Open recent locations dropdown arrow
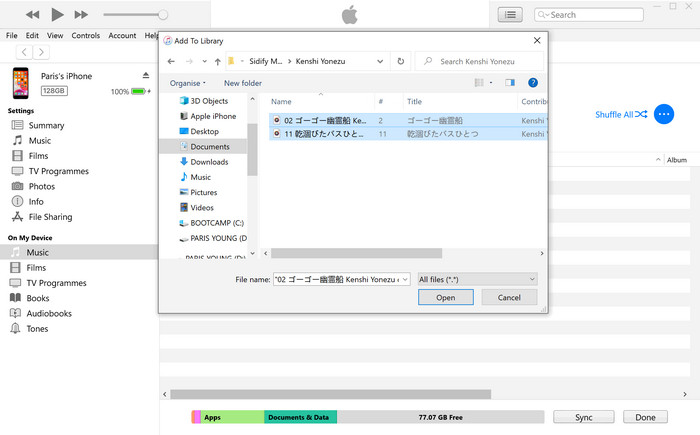Viewport: 700px width, 435px height. pos(204,61)
